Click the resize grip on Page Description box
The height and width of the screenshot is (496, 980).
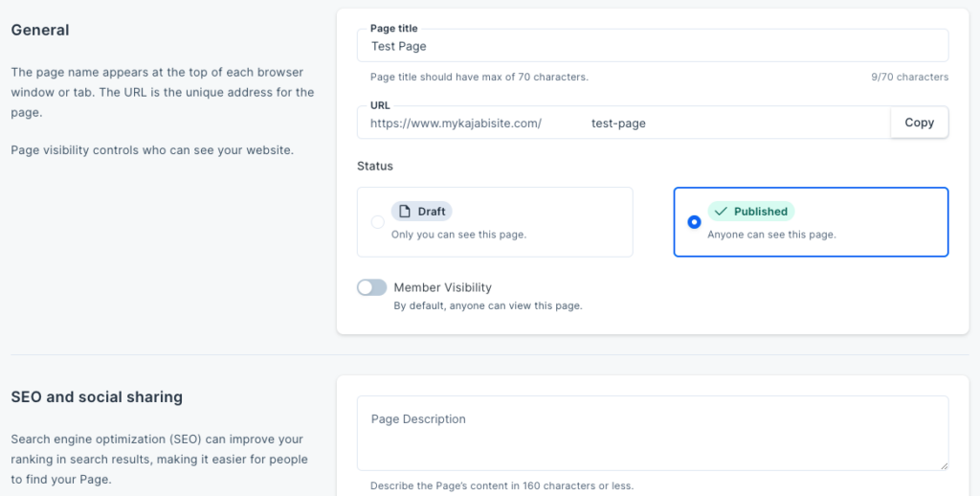tap(944, 465)
